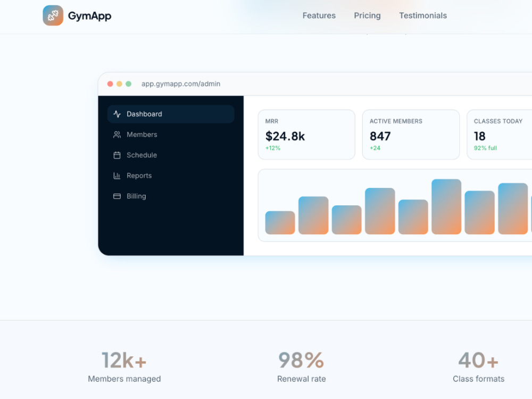The image size is (532, 399).
Task: Click the Reports bar chart icon
Action: coord(117,176)
